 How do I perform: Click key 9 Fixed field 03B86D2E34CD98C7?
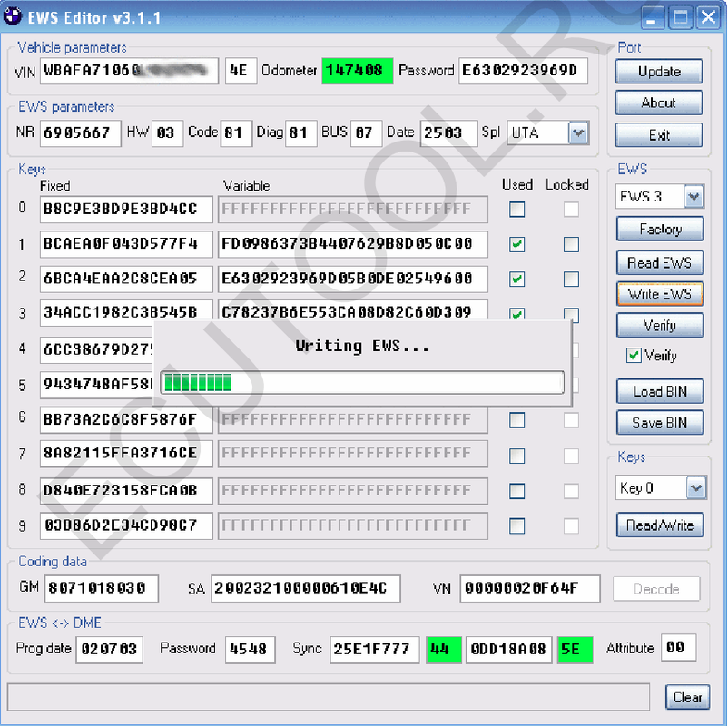tap(126, 525)
